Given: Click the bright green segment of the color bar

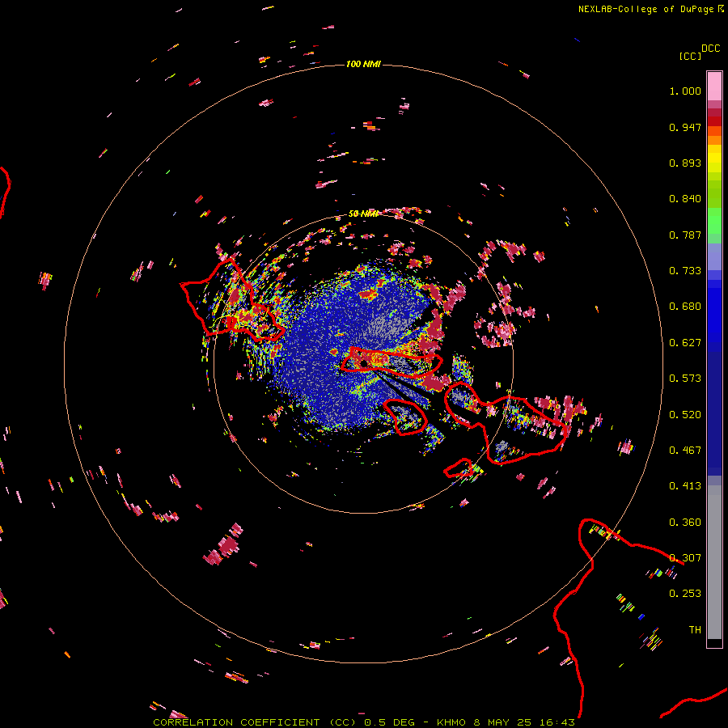Looking at the screenshot, I should click(x=714, y=221).
